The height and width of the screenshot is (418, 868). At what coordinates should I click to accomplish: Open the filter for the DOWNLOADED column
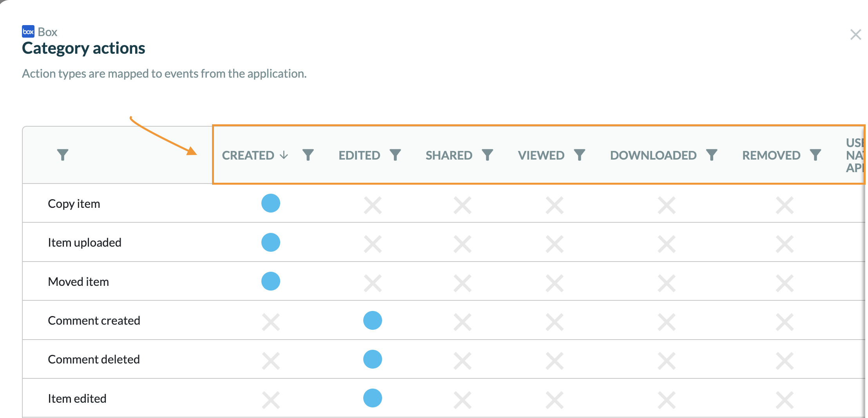[x=711, y=155]
